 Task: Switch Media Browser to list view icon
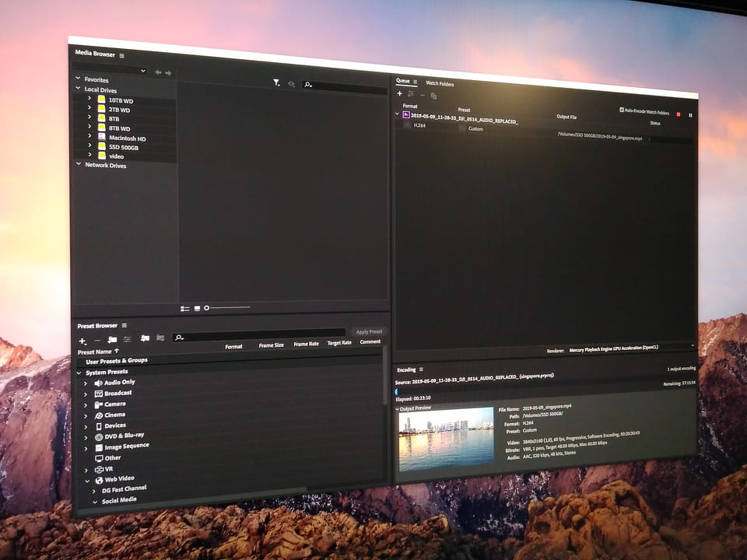(184, 309)
